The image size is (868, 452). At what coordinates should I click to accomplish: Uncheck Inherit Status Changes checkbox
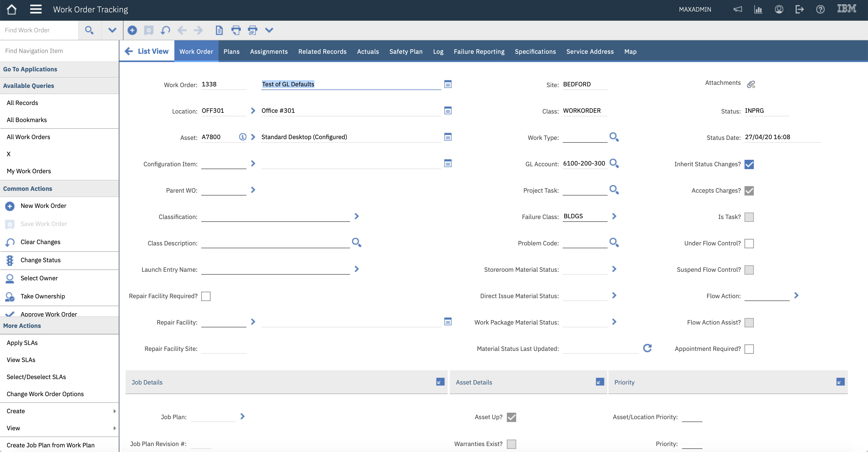[x=749, y=164]
